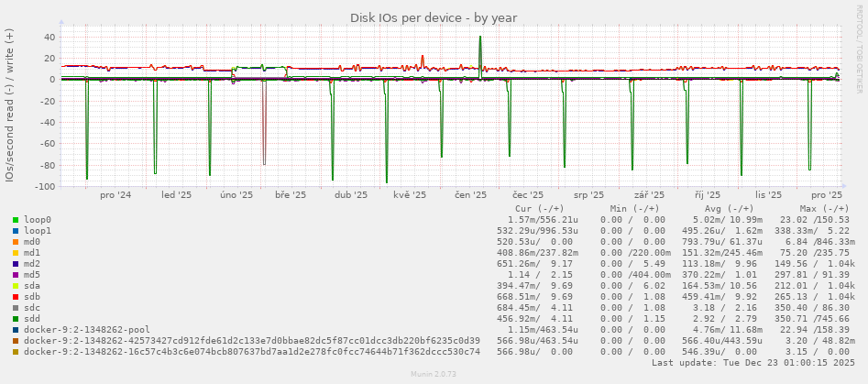868x384 pixels.
Task: Click the Cur (-/+) column header
Action: [540, 209]
